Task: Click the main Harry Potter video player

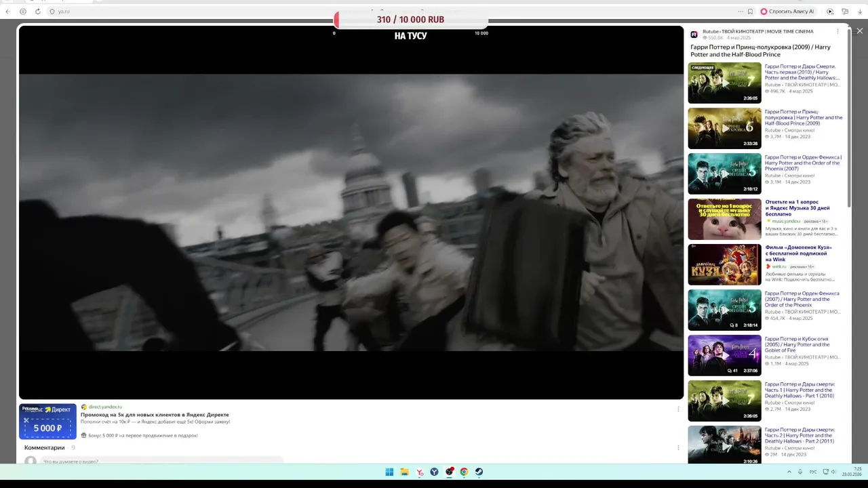Action: 351,212
